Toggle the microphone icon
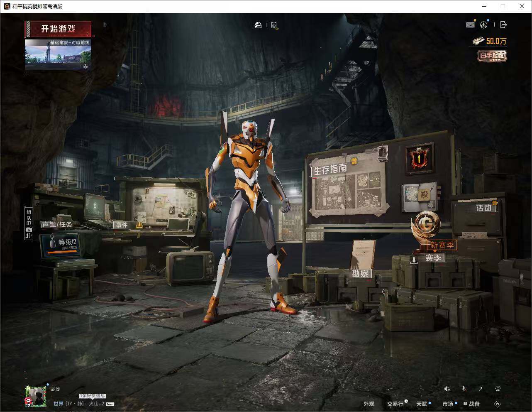 coord(464,389)
